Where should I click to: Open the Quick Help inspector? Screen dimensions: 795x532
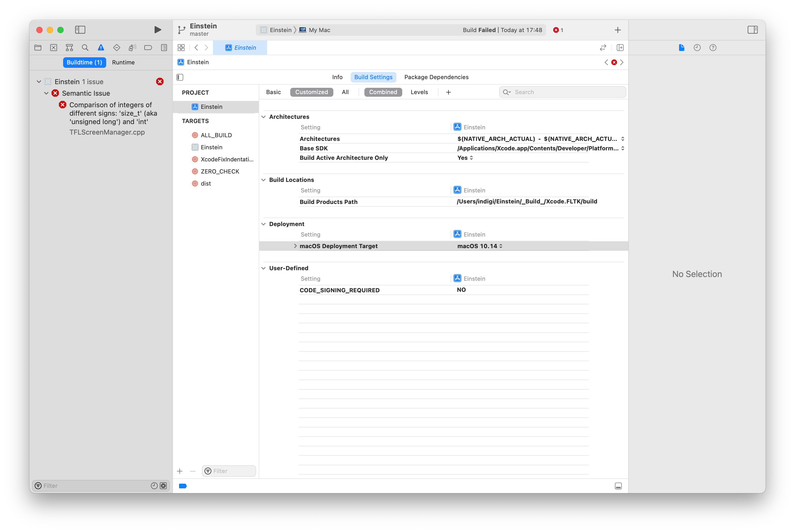coord(713,48)
